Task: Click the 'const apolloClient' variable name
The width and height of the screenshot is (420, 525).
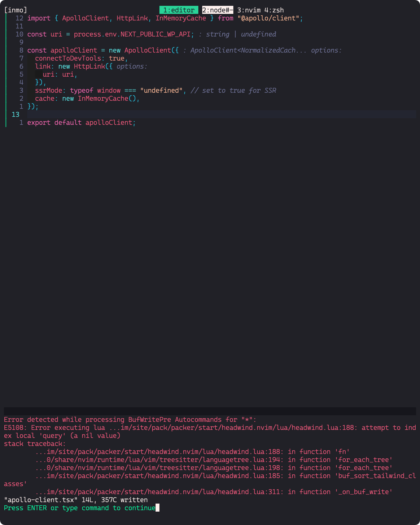Action: tap(74, 50)
